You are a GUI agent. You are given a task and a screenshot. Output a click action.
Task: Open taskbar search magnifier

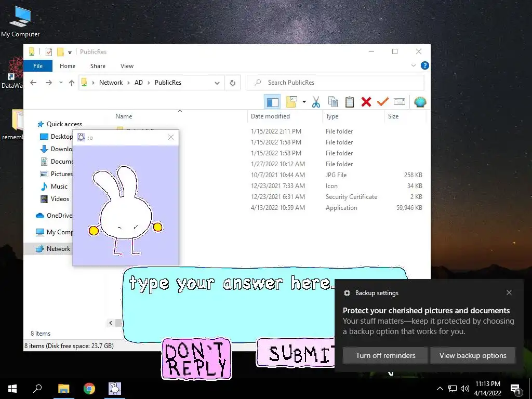(x=37, y=389)
